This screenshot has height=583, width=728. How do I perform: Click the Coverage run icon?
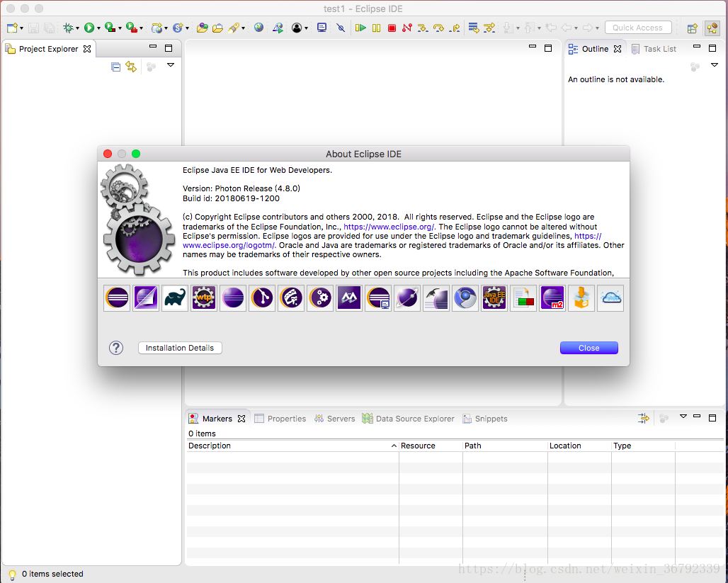pyautogui.click(x=110, y=28)
